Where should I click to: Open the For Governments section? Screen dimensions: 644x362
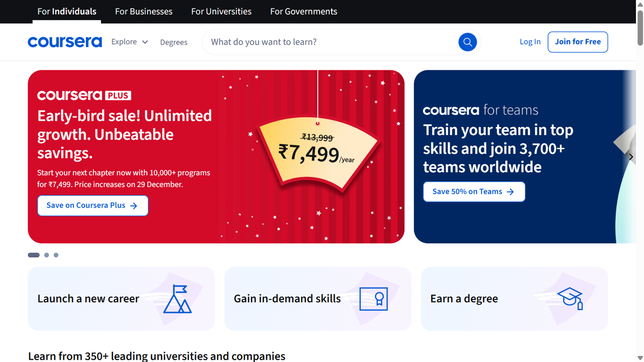[303, 11]
